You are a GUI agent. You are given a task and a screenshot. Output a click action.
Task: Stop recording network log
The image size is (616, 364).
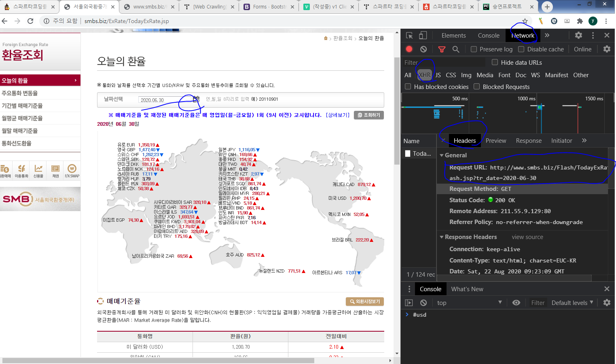[409, 49]
